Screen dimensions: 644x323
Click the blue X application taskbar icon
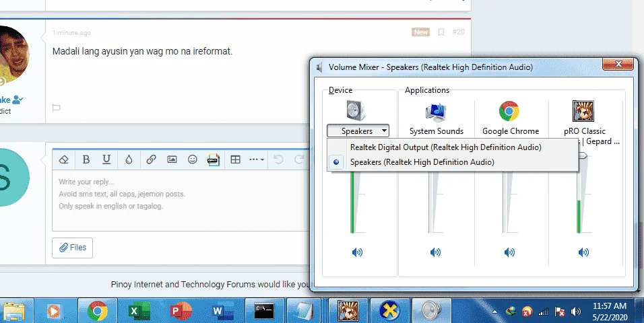tap(390, 311)
